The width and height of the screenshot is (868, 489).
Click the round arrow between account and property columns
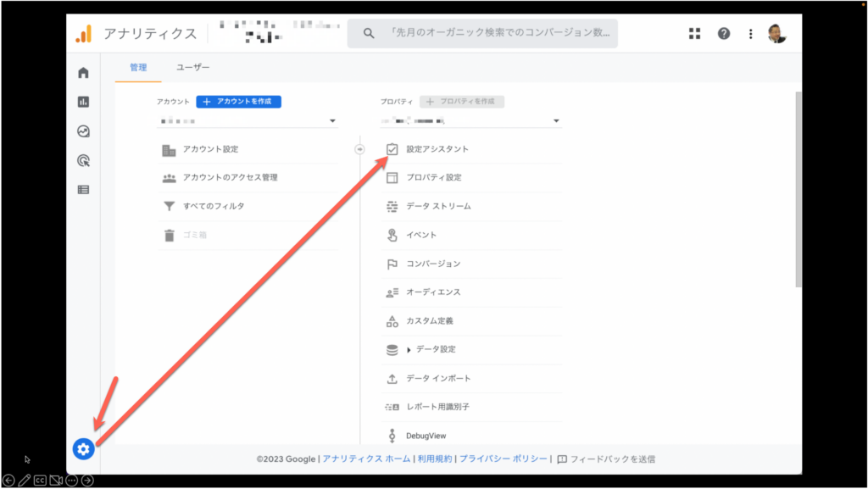click(x=359, y=149)
